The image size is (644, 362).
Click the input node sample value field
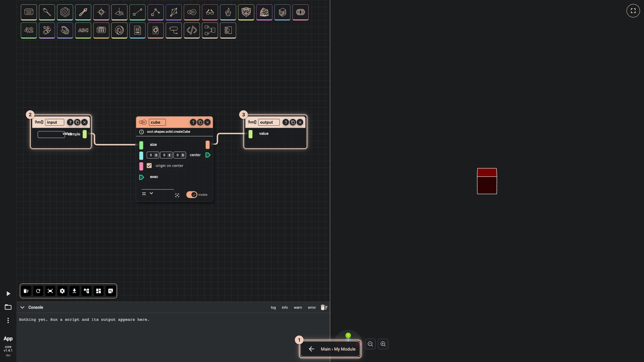tap(51, 134)
